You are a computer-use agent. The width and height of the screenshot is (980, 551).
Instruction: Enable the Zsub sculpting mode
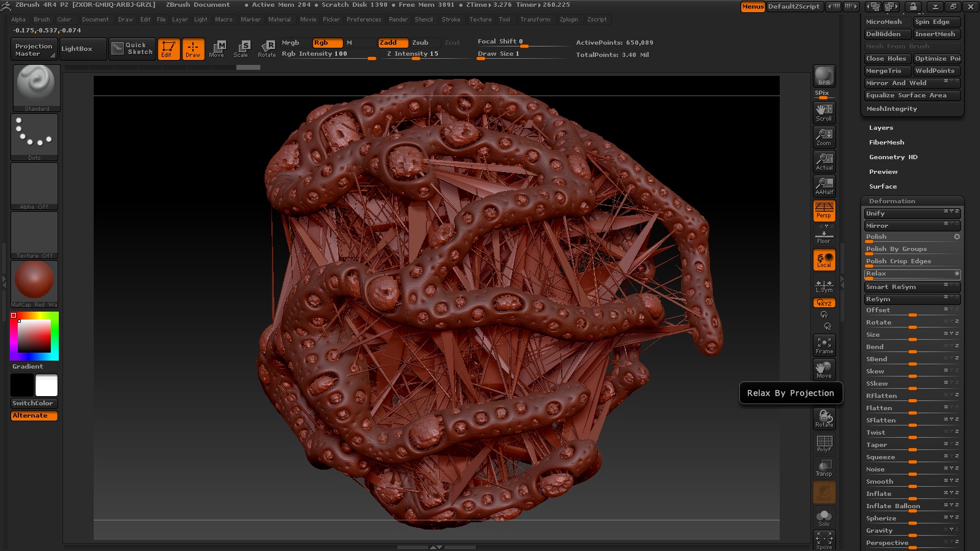point(420,43)
